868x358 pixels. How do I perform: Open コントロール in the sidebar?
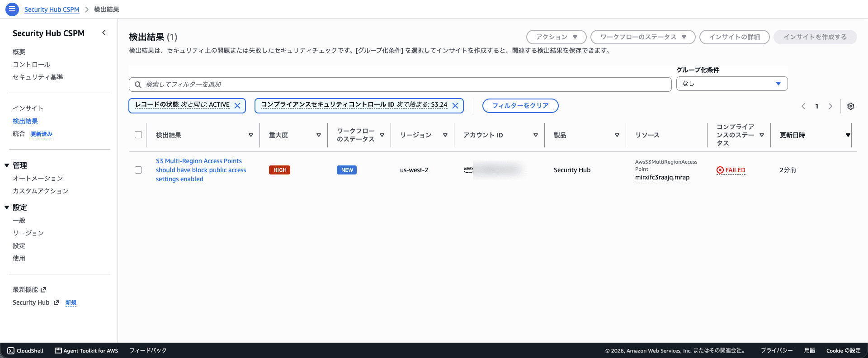(32, 65)
